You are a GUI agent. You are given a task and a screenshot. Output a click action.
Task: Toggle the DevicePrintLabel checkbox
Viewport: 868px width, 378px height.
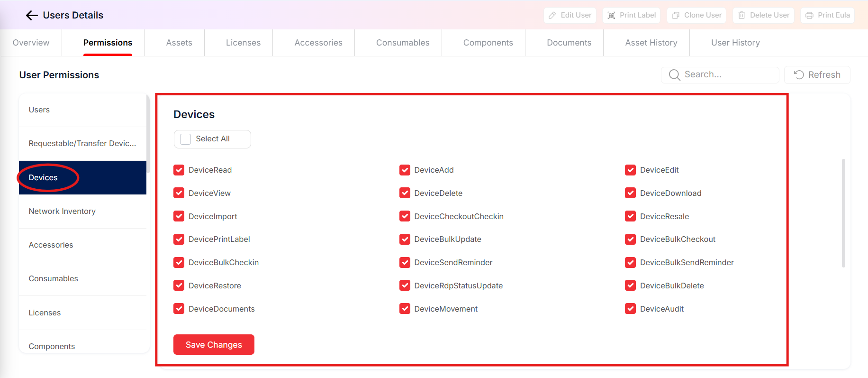point(179,239)
